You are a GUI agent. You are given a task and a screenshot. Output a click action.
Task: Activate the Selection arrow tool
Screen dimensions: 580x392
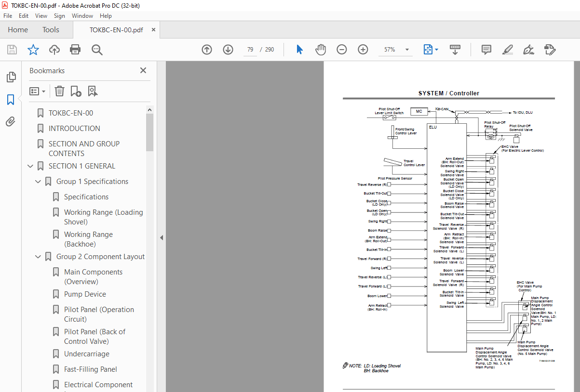tap(299, 49)
